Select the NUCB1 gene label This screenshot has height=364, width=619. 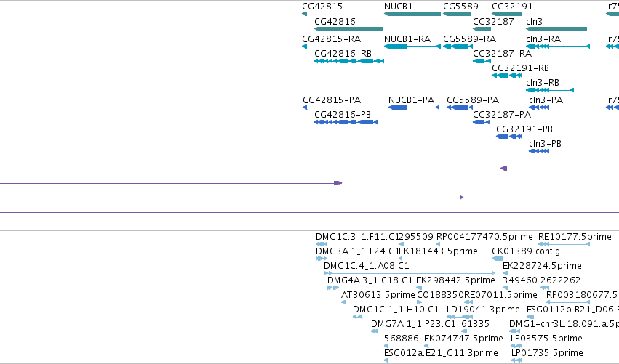click(399, 7)
